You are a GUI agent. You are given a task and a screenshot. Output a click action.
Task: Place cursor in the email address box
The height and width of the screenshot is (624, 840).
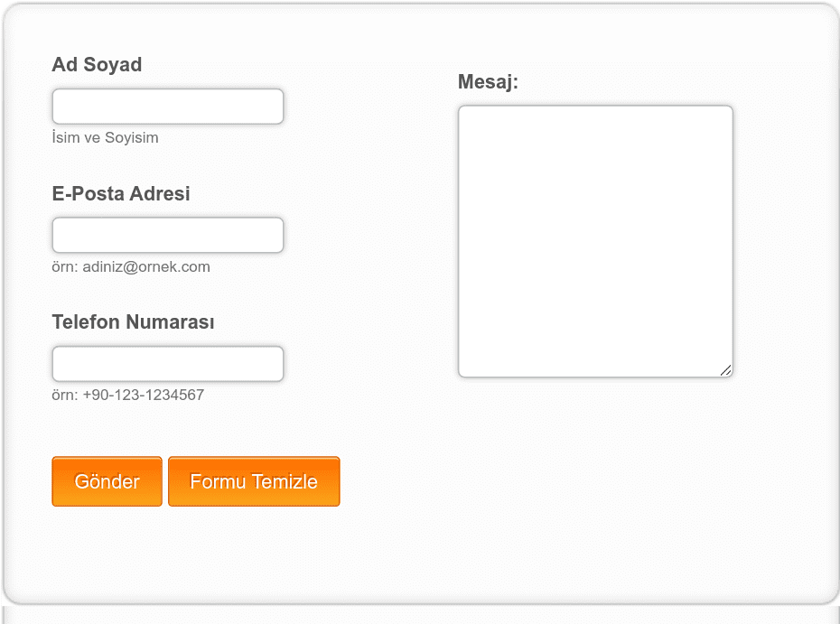pos(168,235)
